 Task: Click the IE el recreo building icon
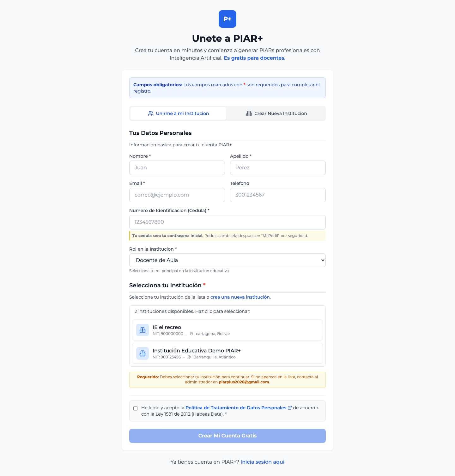pyautogui.click(x=143, y=330)
